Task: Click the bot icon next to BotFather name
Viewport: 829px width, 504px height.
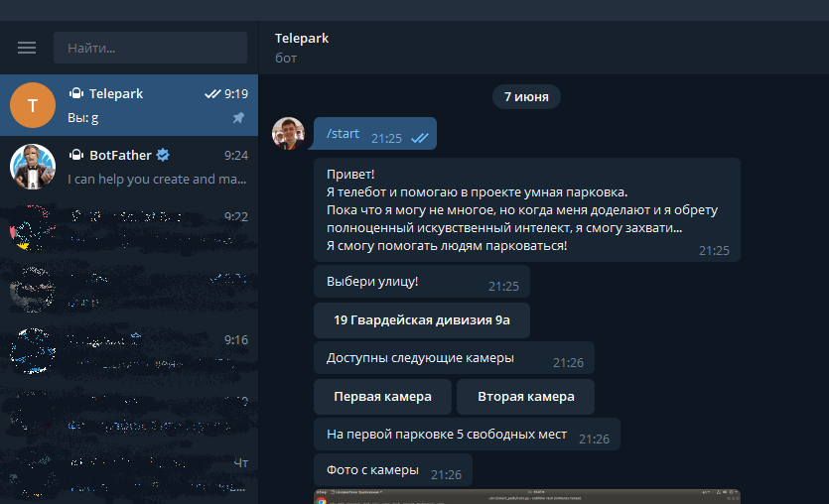Action: [76, 155]
